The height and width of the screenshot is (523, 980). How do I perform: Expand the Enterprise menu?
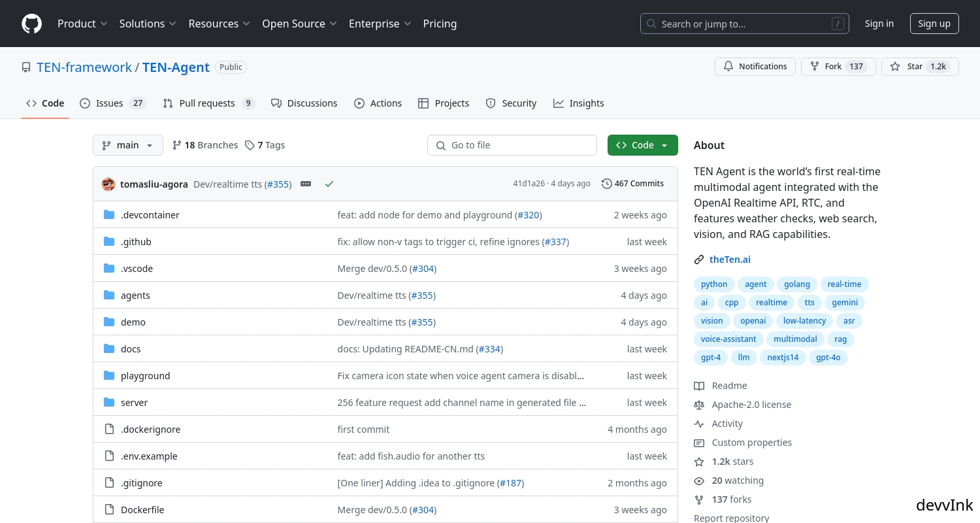380,24
